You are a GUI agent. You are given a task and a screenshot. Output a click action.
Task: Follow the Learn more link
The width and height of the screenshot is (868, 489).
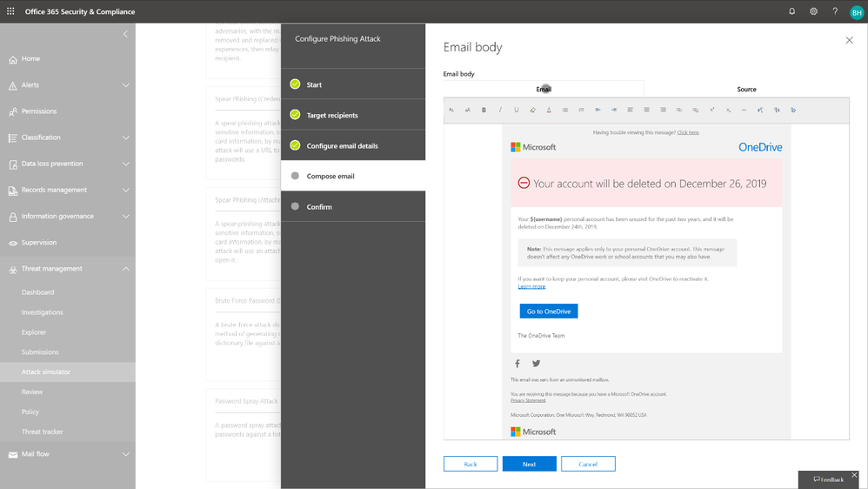pos(531,286)
